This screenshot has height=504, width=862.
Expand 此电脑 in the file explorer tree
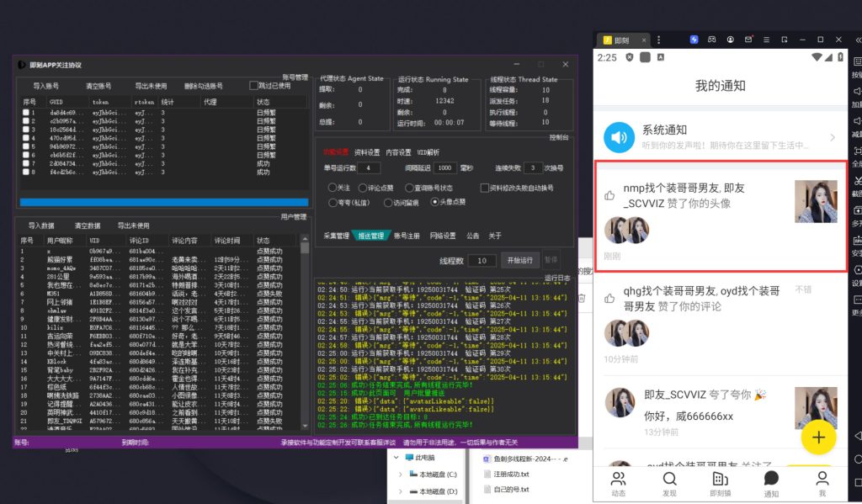[396, 459]
